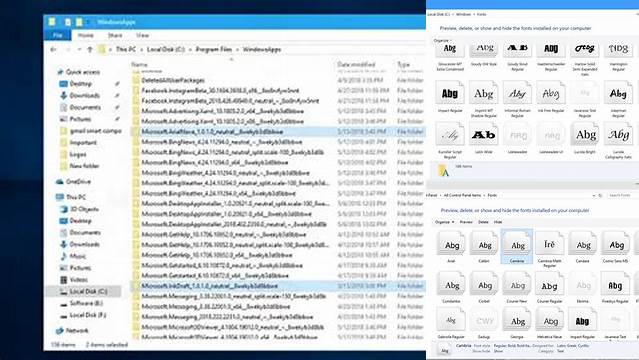The height and width of the screenshot is (360, 639).
Task: Select Quick access in navigation pane
Action: [x=83, y=72]
